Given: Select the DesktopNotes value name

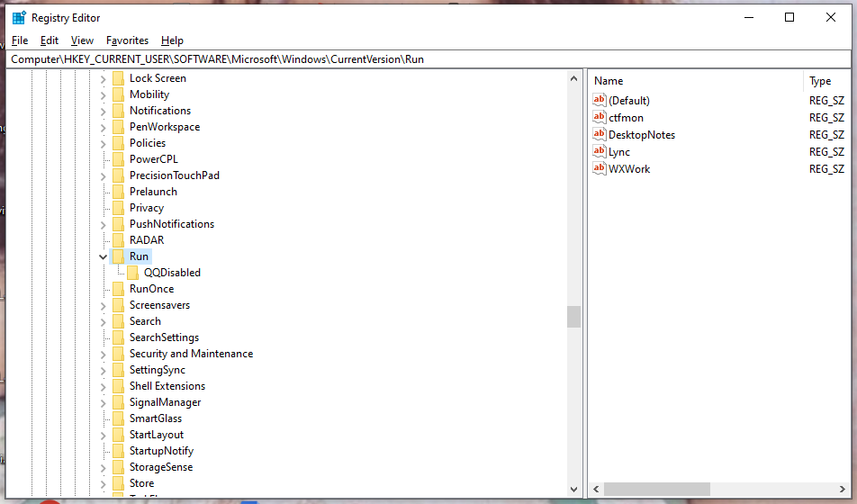Looking at the screenshot, I should point(642,134).
